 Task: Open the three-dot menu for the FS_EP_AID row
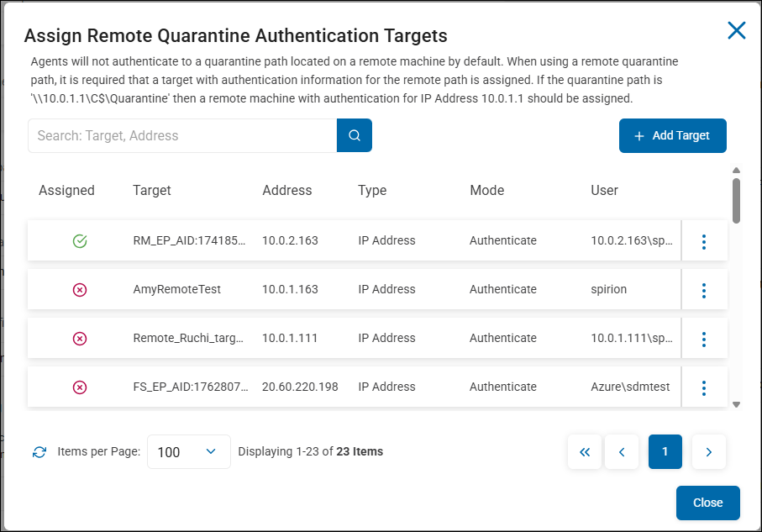[704, 387]
